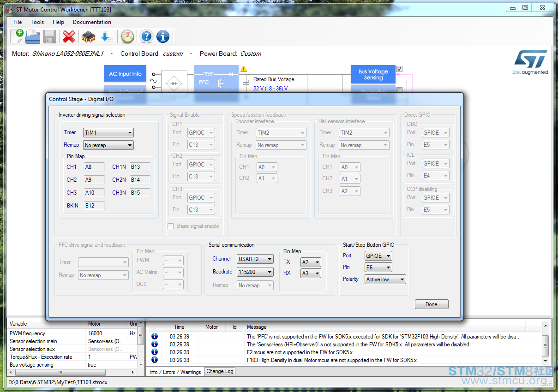
Task: Open the Start/Stop Pin E6 dropdown
Action: pyautogui.click(x=378, y=267)
